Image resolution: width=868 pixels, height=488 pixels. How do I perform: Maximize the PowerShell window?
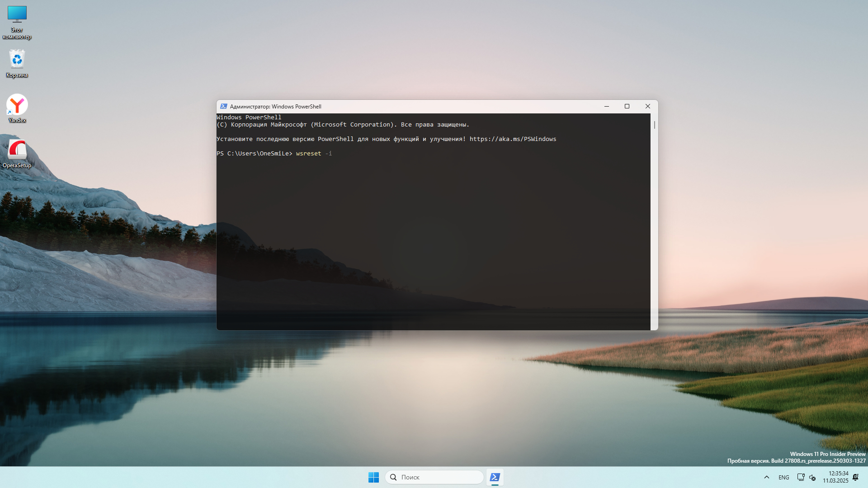[627, 107]
